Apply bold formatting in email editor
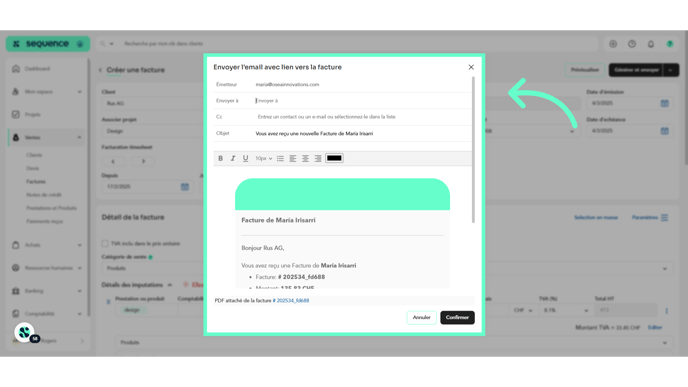 click(221, 158)
